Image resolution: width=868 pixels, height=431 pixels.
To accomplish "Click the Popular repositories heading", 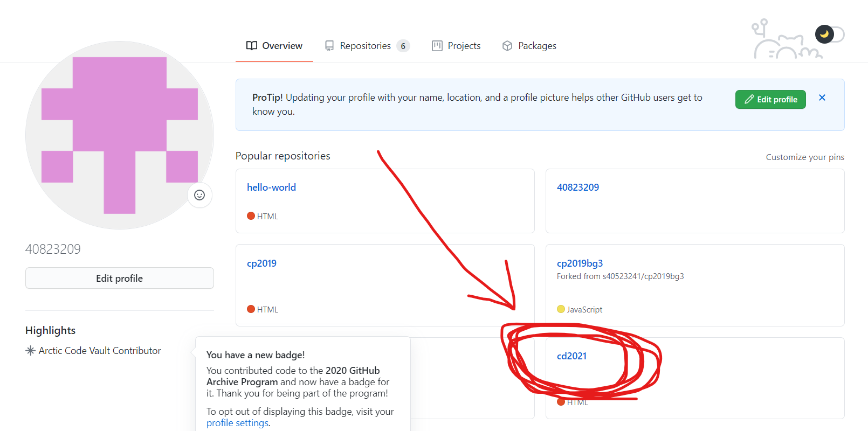I will coord(283,156).
